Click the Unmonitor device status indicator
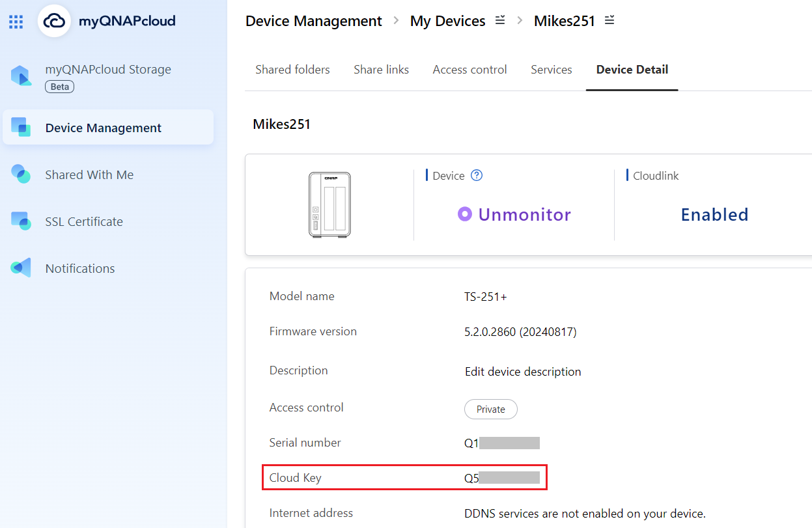Image resolution: width=812 pixels, height=528 pixels. [514, 214]
